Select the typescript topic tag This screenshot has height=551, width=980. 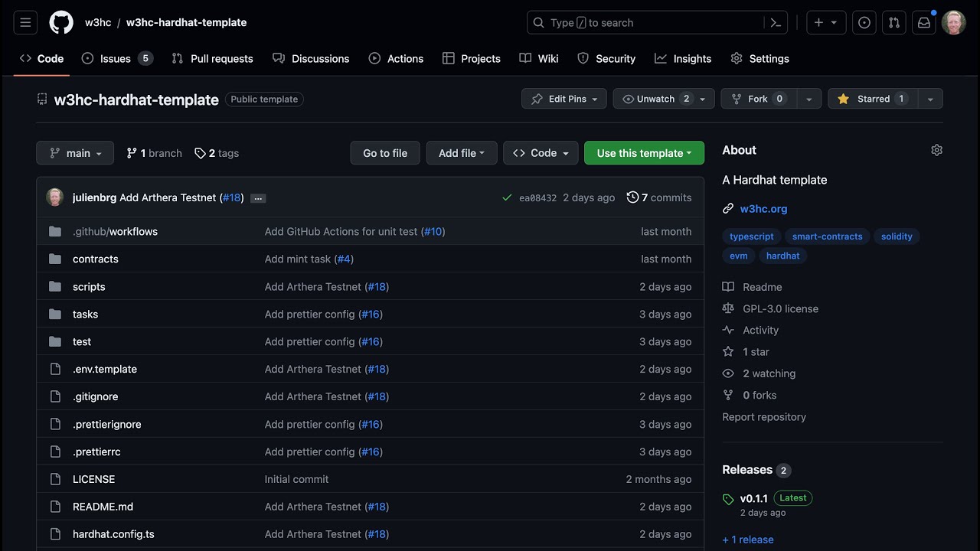(751, 236)
